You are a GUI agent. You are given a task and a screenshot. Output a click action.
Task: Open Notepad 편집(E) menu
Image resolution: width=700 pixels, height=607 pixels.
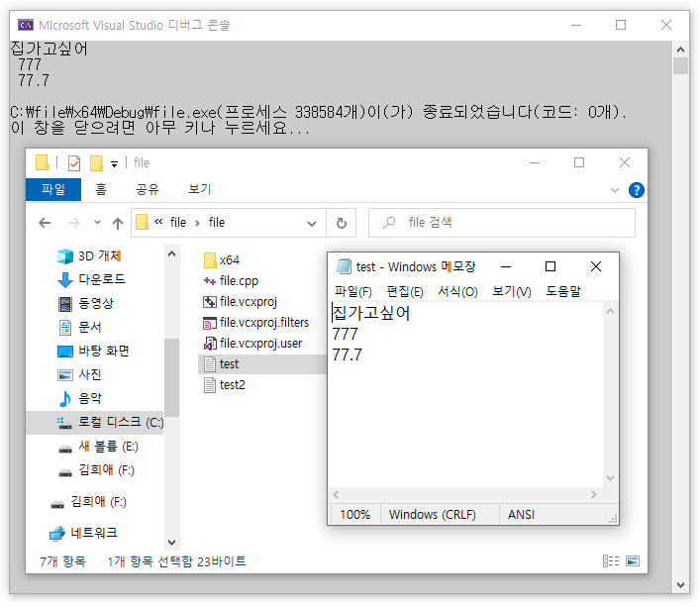[405, 291]
